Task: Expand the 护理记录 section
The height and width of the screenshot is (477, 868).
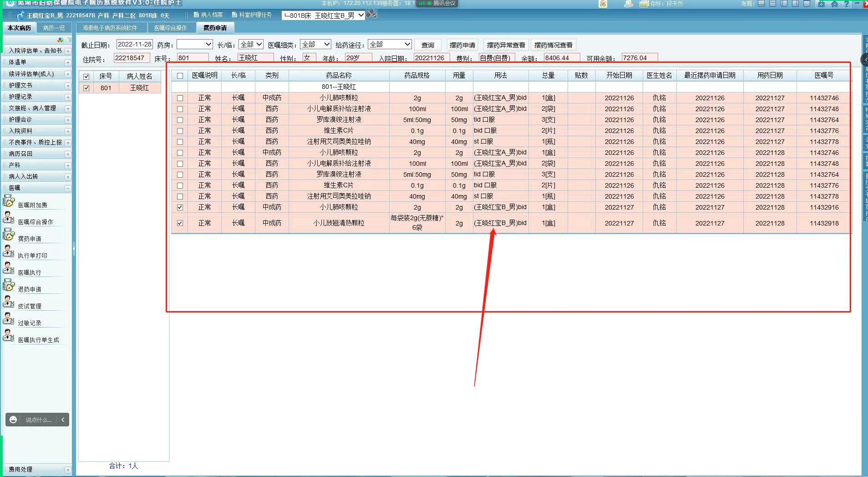Action: tap(68, 97)
